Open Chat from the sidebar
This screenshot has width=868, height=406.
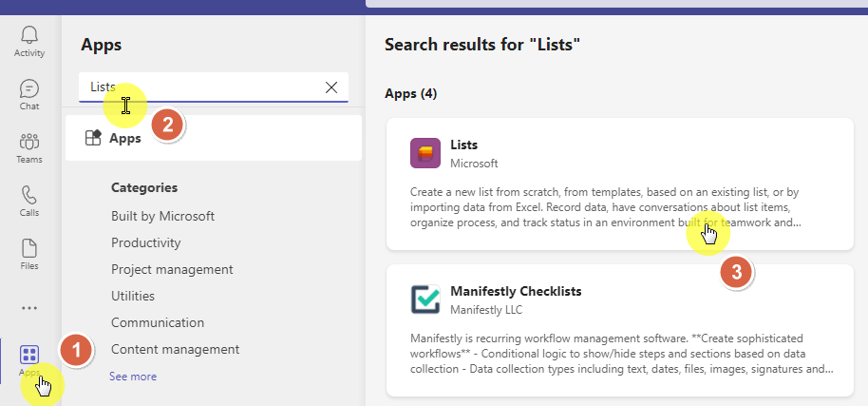click(29, 94)
